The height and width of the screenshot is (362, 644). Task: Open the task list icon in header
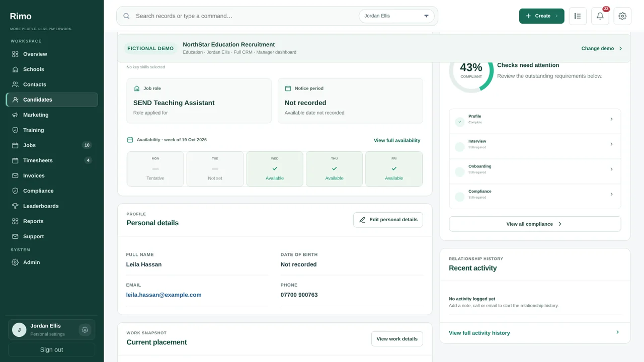pyautogui.click(x=578, y=16)
